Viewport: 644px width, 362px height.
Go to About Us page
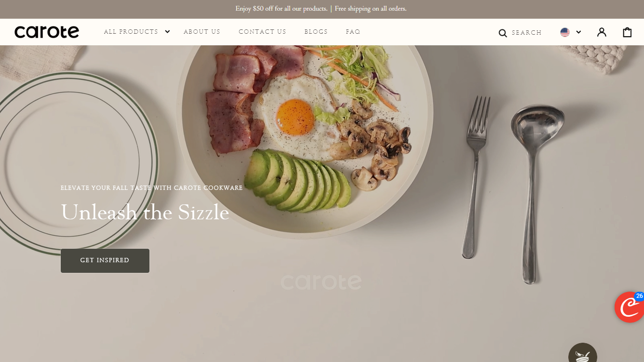202,32
